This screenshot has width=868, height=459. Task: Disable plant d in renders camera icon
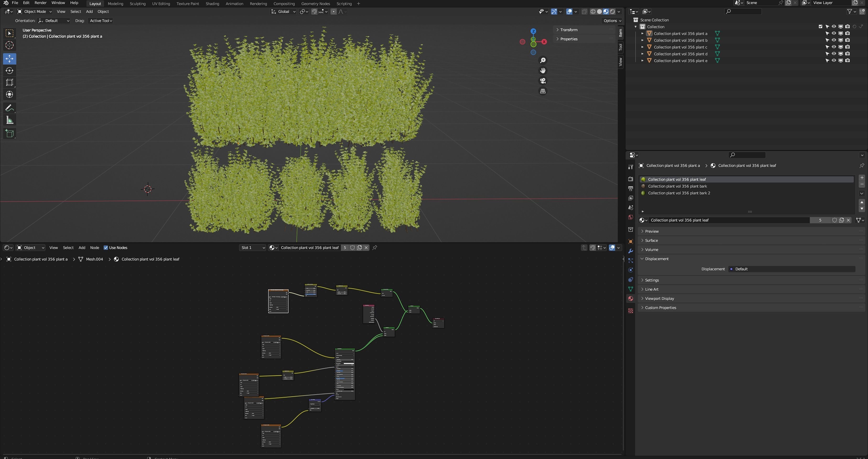click(847, 54)
